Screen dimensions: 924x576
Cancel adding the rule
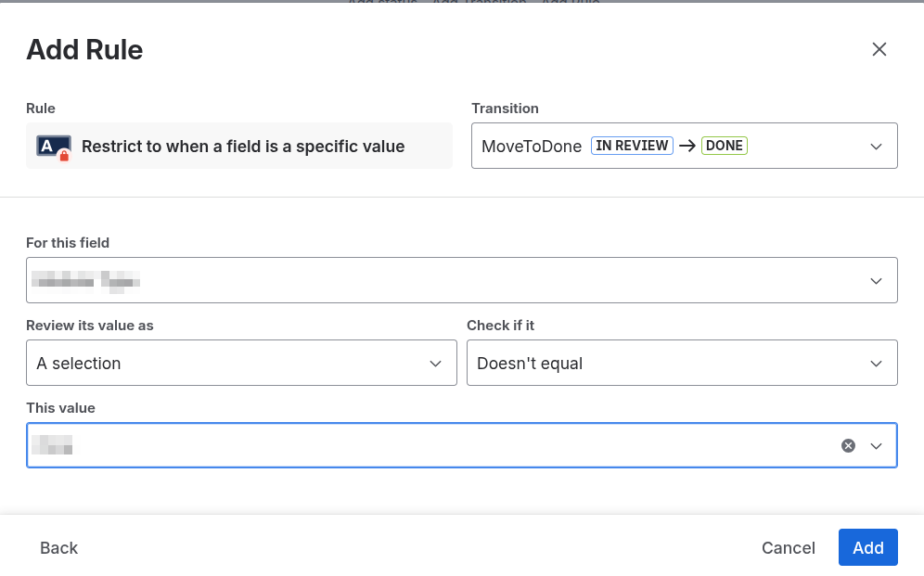pos(788,548)
